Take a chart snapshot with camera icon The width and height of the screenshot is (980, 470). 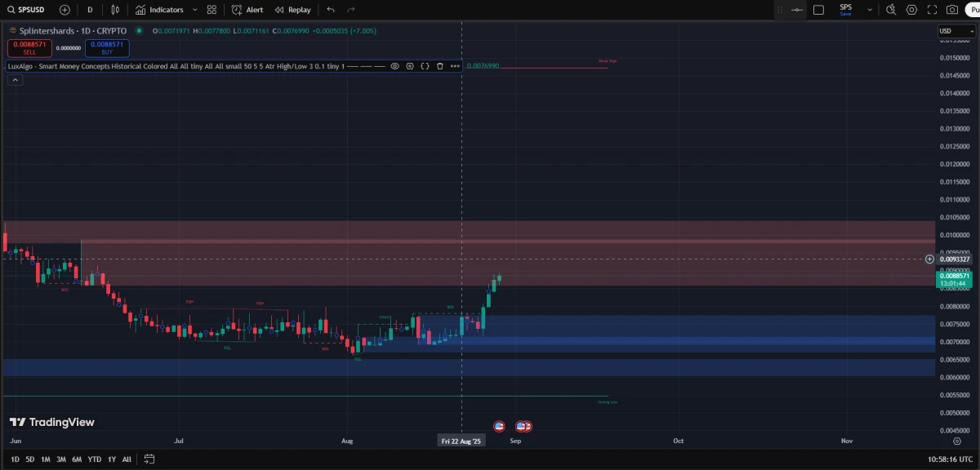[x=952, y=10]
